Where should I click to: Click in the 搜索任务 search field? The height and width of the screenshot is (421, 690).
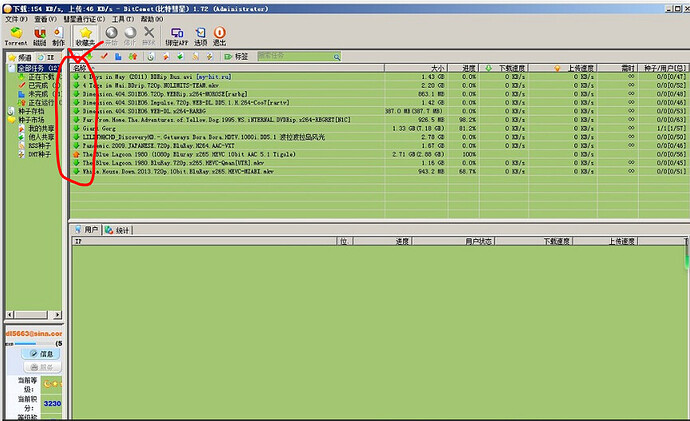(295, 56)
